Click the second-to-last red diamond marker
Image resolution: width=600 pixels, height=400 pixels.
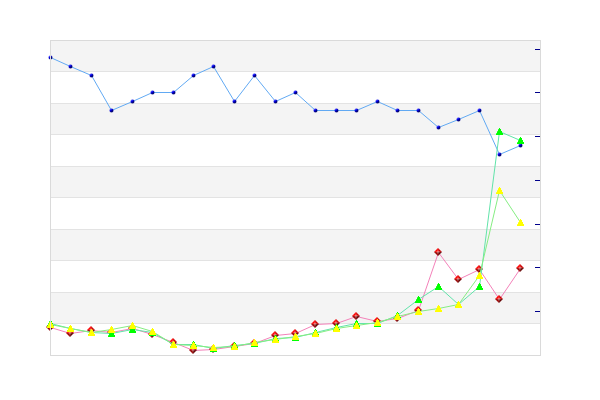pyautogui.click(x=499, y=299)
